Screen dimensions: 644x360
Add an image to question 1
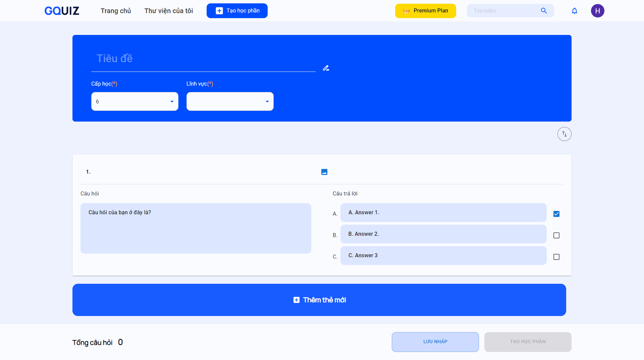324,172
